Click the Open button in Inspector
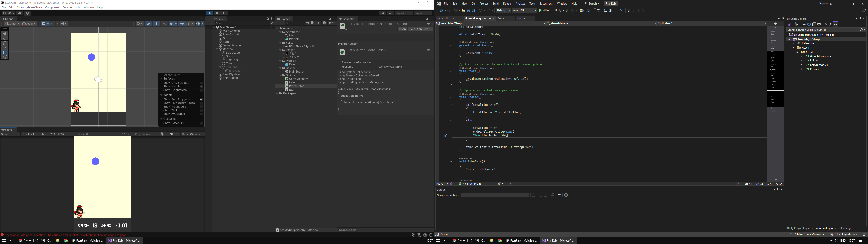The width and height of the screenshot is (868, 244). tap(402, 29)
